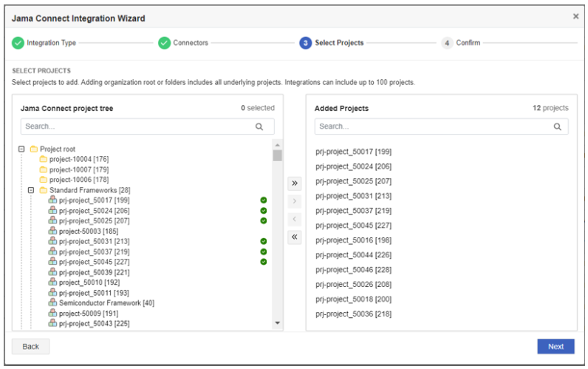Click folder icon of project-10006 [178]
This screenshot has height=369, width=588.
[43, 180]
